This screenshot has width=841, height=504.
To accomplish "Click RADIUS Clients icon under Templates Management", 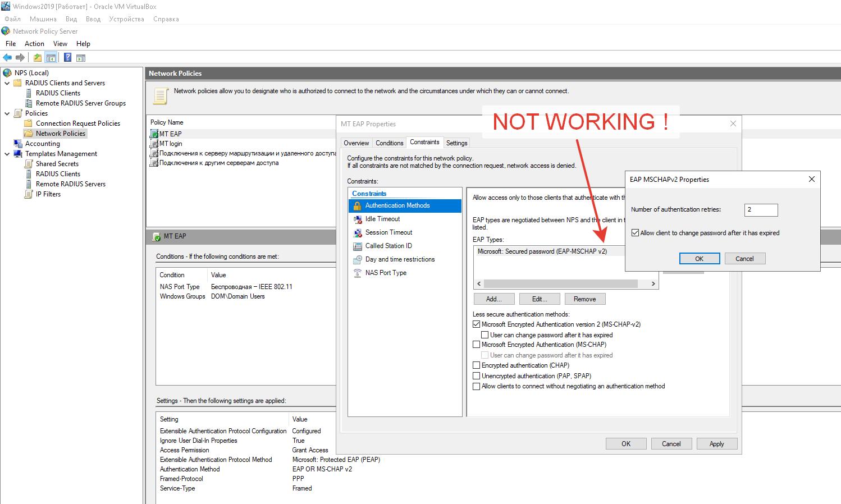I will click(29, 174).
